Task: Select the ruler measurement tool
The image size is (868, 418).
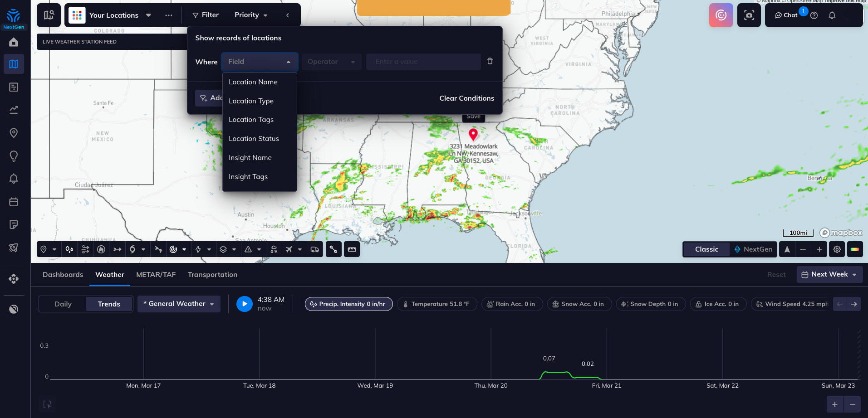Action: tap(352, 249)
